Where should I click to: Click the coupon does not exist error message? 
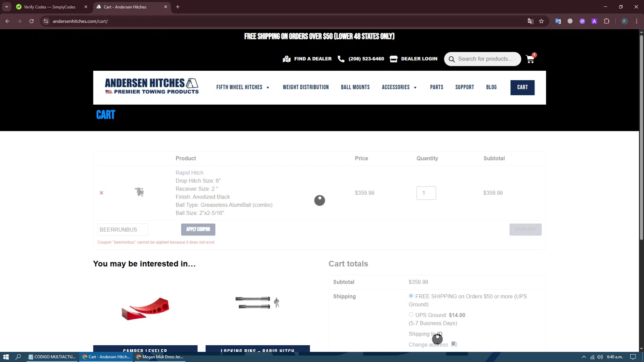pyautogui.click(x=156, y=242)
